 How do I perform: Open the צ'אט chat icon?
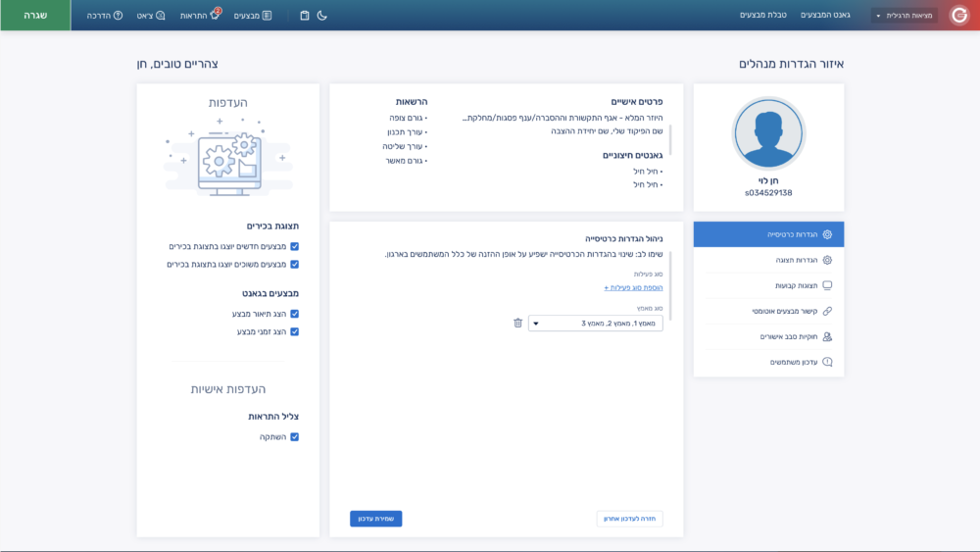point(160,16)
